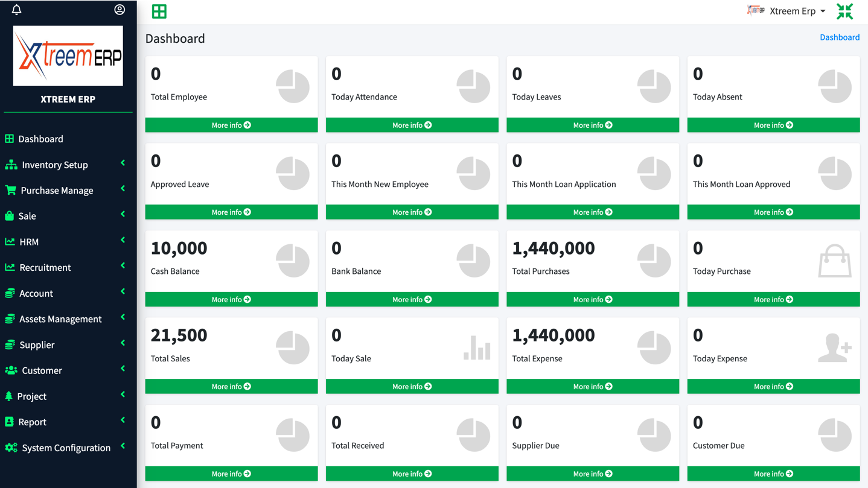Click the Total Employee pie chart icon
Screen dimensions: 868x488
pyautogui.click(x=293, y=87)
